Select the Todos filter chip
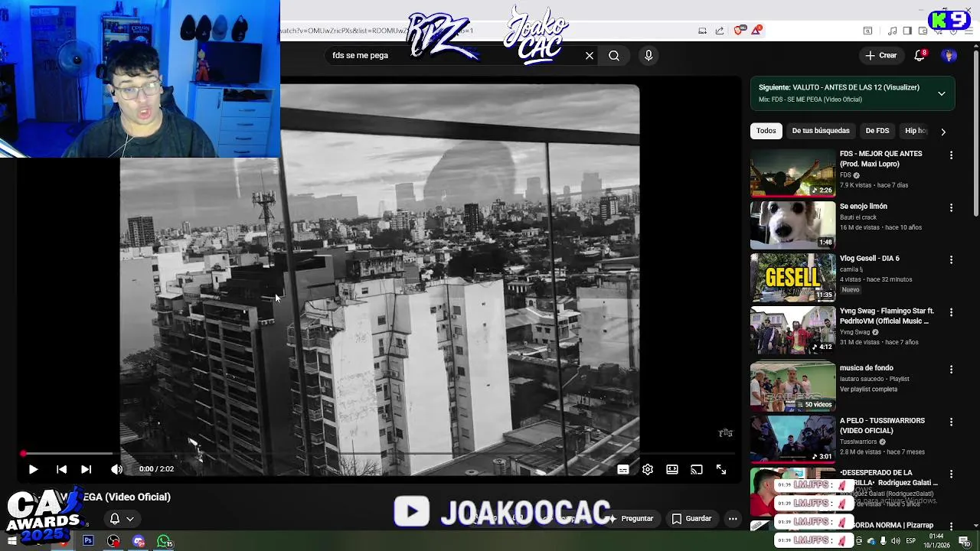This screenshot has height=551, width=980. point(766,131)
